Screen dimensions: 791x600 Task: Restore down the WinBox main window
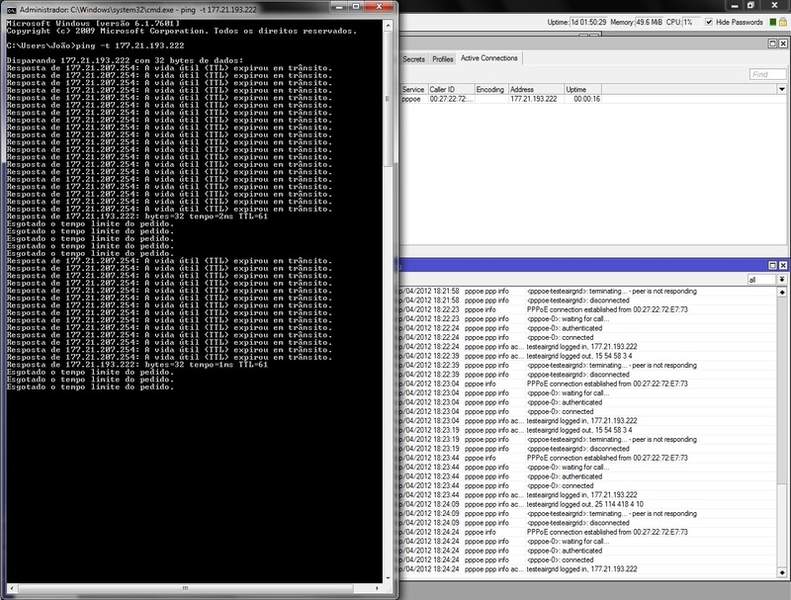click(x=751, y=6)
